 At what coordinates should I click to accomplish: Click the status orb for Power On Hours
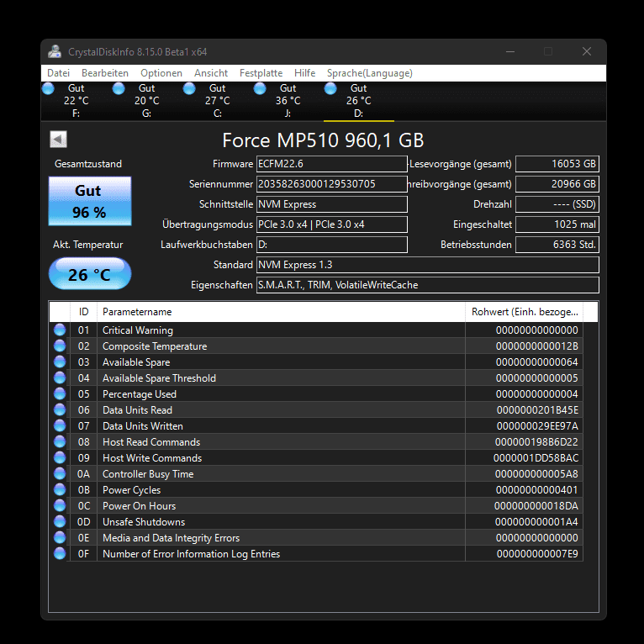[x=60, y=506]
